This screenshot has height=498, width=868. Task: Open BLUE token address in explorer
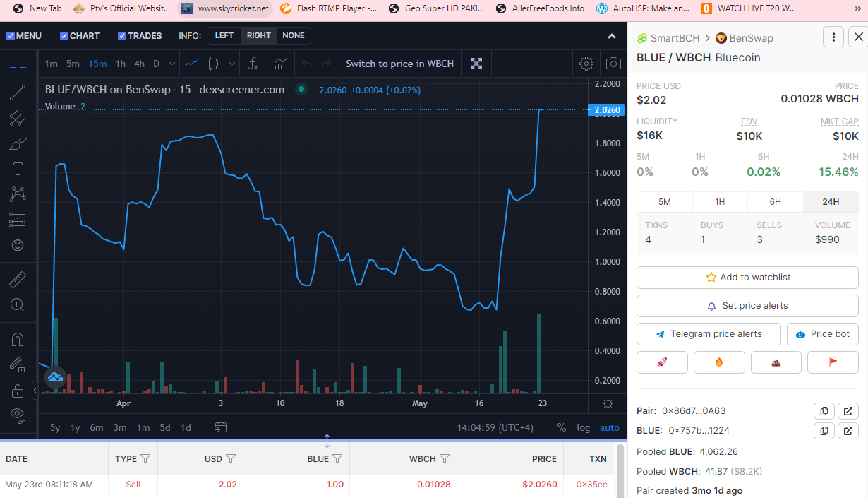pos(848,430)
